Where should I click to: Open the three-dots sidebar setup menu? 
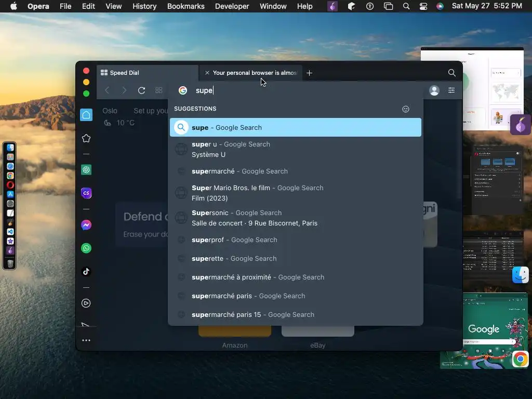tap(86, 340)
